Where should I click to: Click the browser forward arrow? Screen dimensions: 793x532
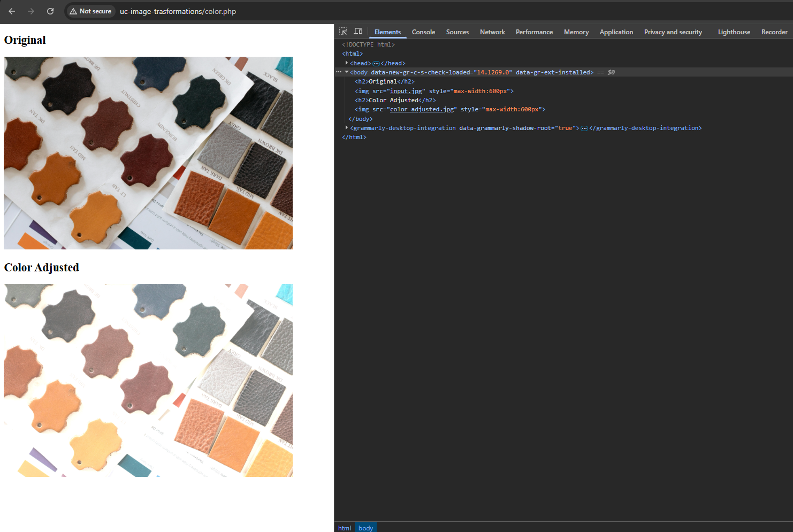[30, 11]
